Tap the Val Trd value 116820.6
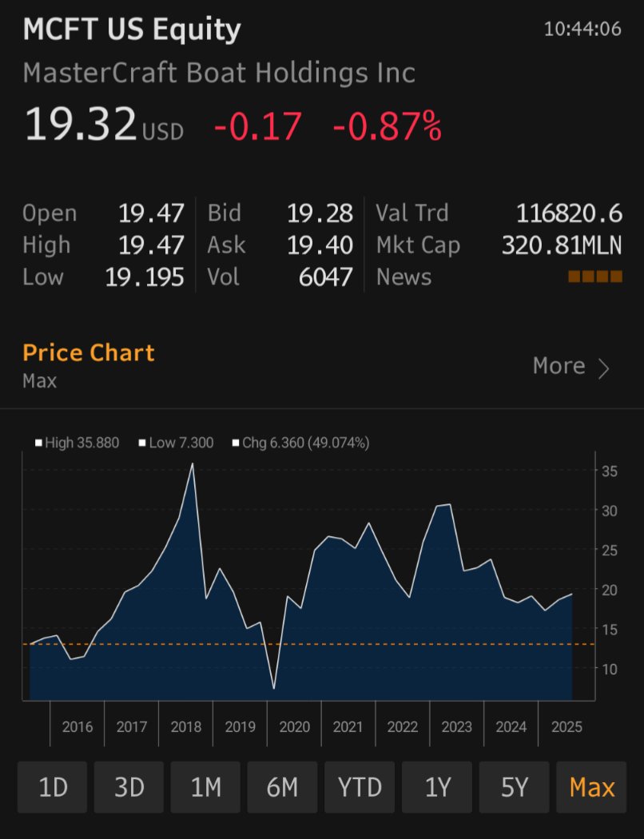 point(569,213)
